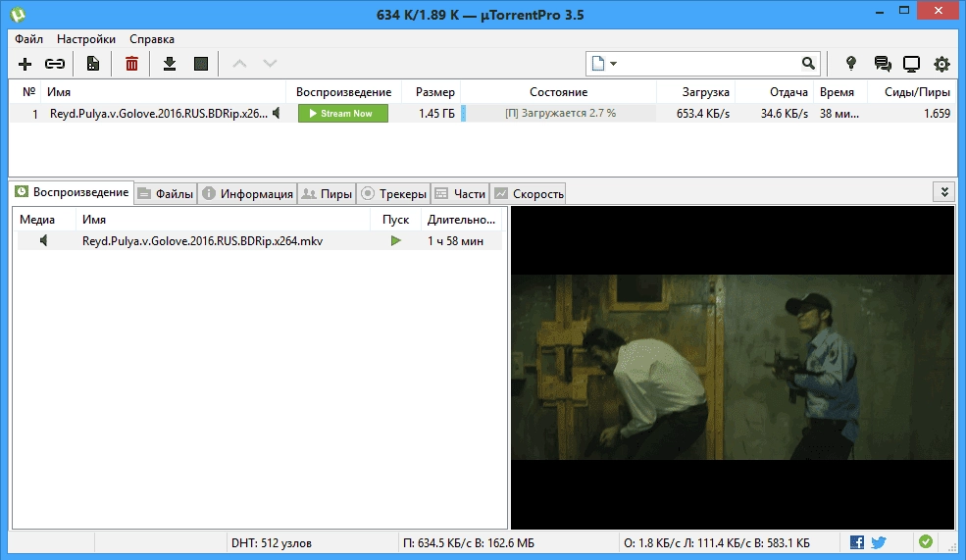Image resolution: width=966 pixels, height=560 pixels.
Task: Open the Файл menu
Action: [29, 39]
